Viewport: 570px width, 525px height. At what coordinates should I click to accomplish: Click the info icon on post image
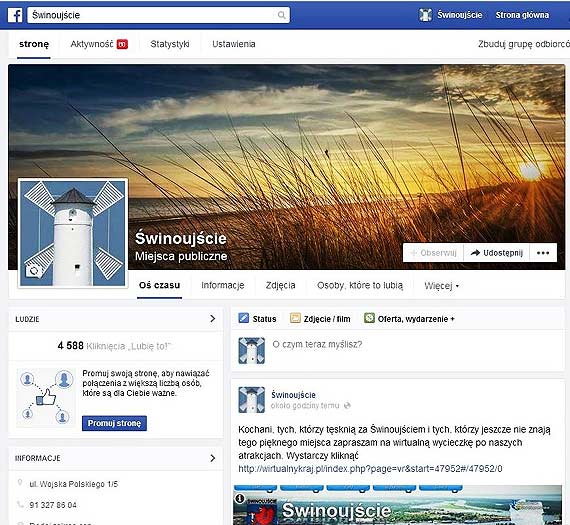[x=240, y=498]
